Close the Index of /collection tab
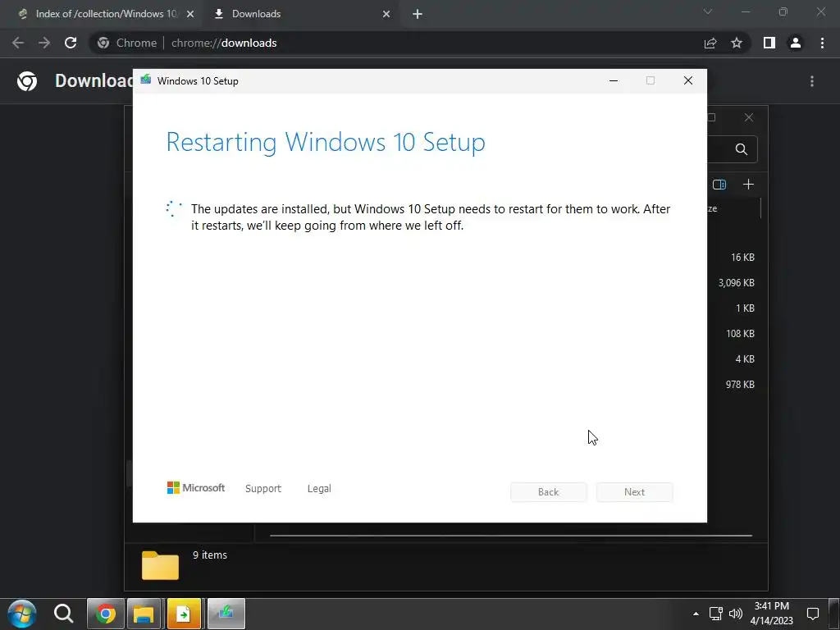Image resolution: width=840 pixels, height=630 pixels. coord(190,14)
